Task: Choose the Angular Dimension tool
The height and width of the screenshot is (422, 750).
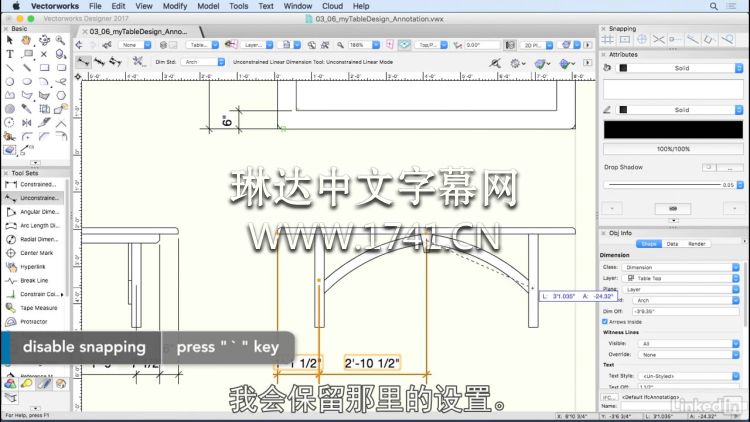Action: coord(33,211)
